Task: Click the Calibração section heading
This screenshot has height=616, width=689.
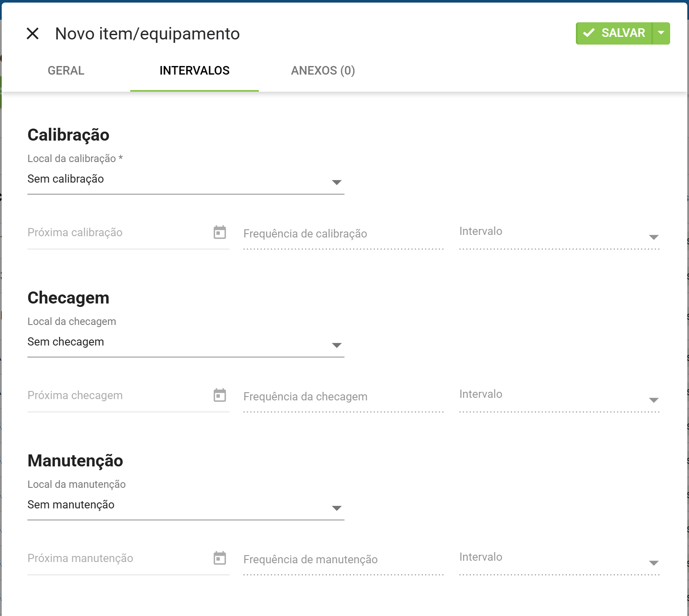Action: [x=69, y=135]
